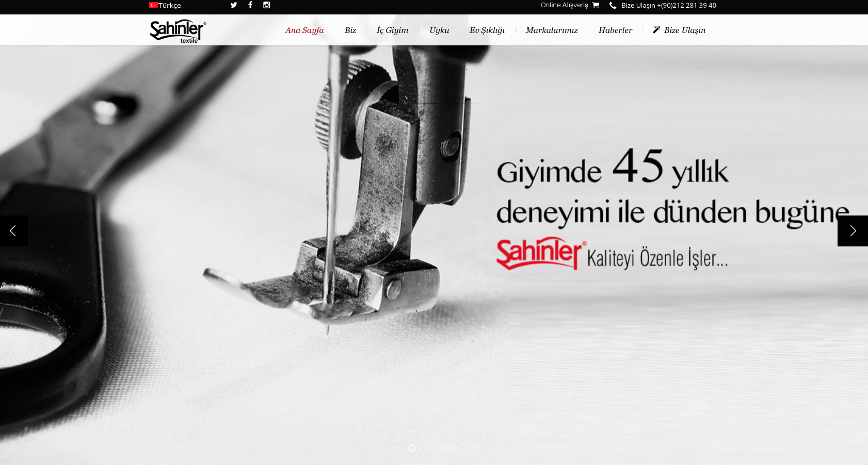Screen dimensions: 868x465
Task: Select the third slider dot
Action: tap(433, 448)
